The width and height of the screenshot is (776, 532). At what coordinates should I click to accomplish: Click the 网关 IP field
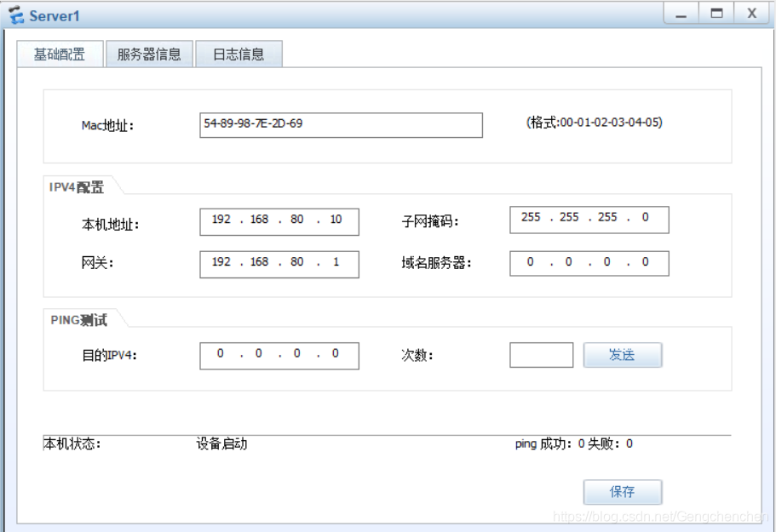point(279,264)
